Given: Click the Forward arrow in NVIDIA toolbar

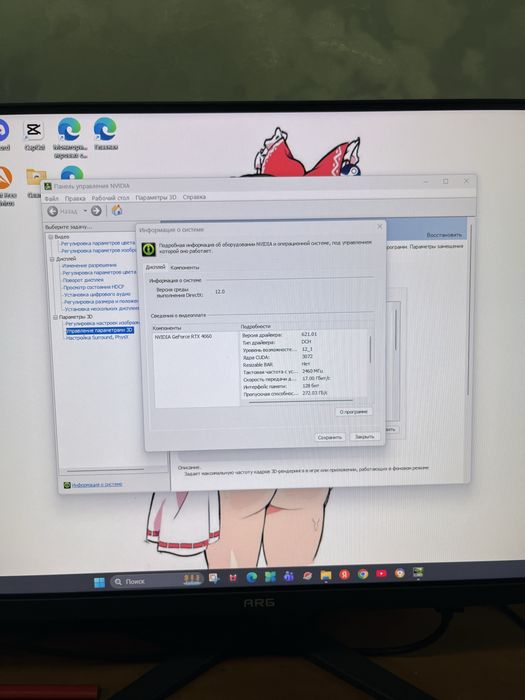Looking at the screenshot, I should [96, 211].
